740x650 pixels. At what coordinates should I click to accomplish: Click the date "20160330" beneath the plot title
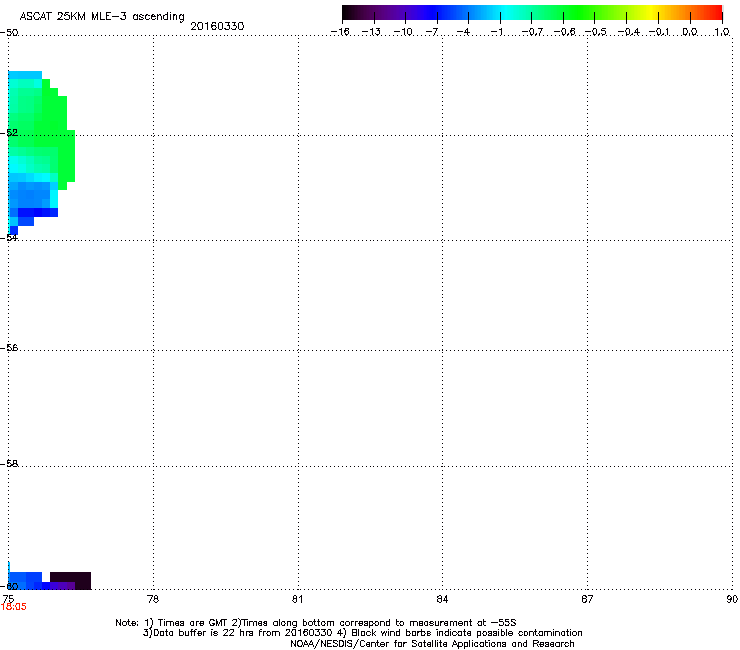pos(217,26)
